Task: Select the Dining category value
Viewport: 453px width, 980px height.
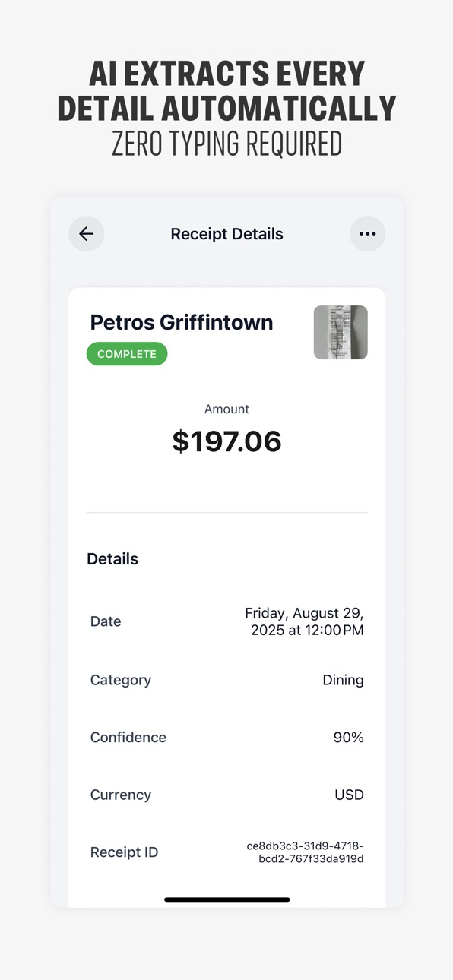Action: point(343,680)
